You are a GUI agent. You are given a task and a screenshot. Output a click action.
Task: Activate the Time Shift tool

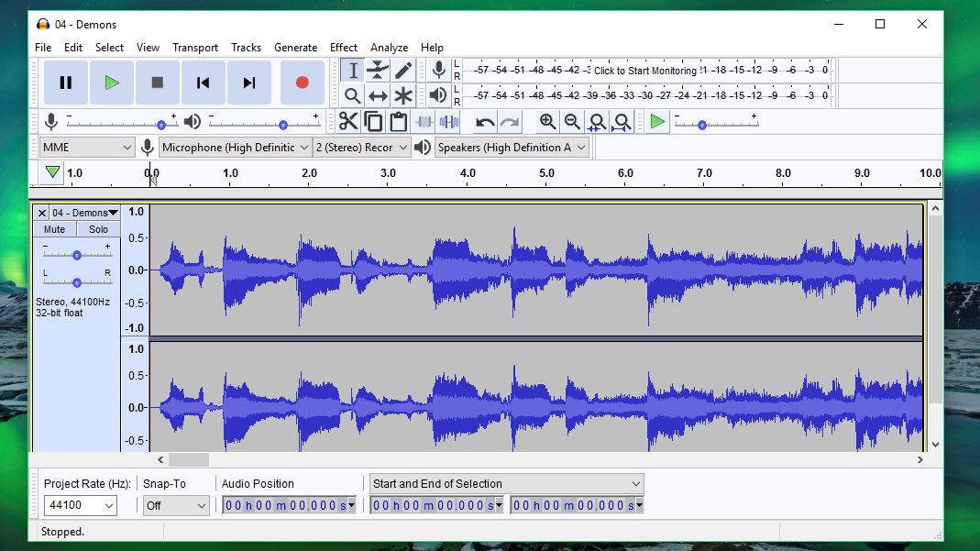tap(380, 94)
